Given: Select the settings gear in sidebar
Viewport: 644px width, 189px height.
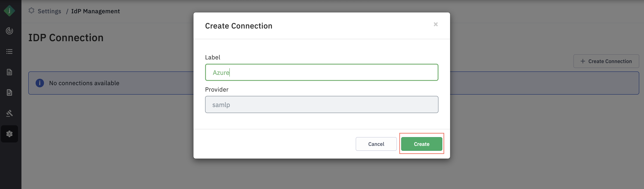Looking at the screenshot, I should [x=9, y=134].
